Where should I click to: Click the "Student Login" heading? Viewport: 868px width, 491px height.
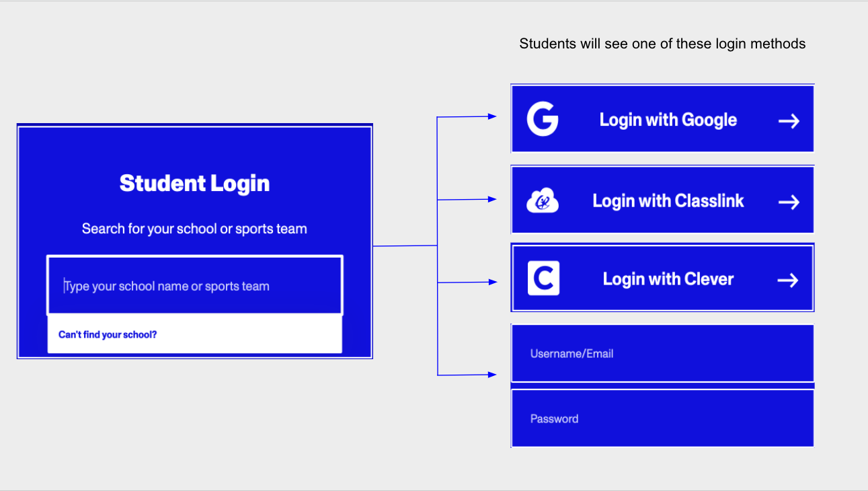click(194, 183)
